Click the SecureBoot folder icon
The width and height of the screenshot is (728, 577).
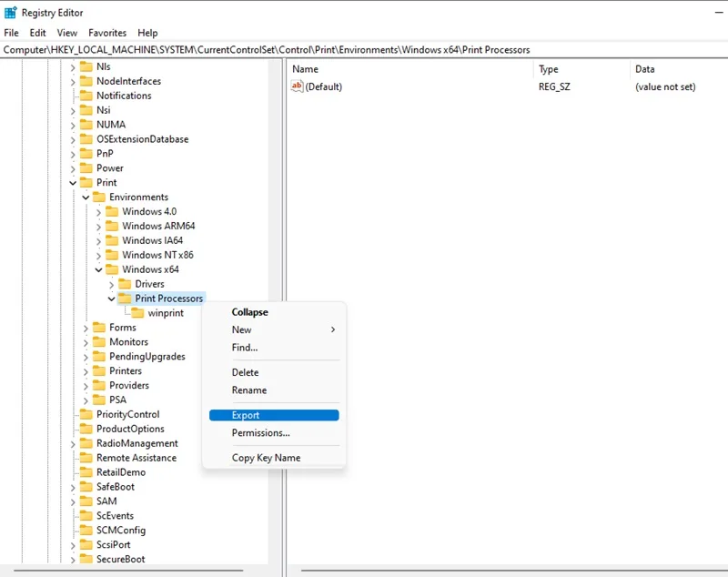86,559
